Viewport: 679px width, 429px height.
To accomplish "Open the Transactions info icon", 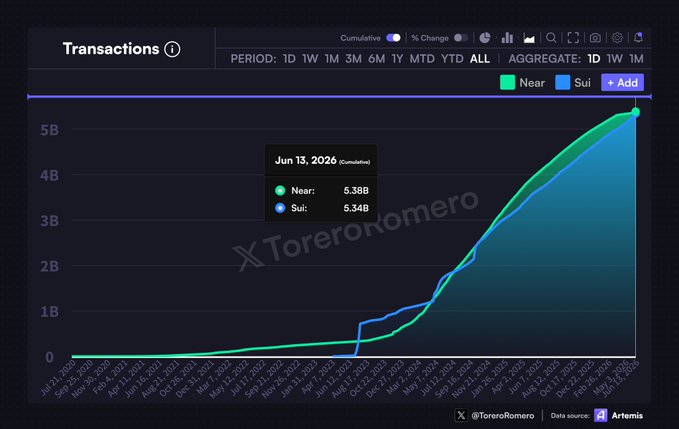I will point(172,49).
